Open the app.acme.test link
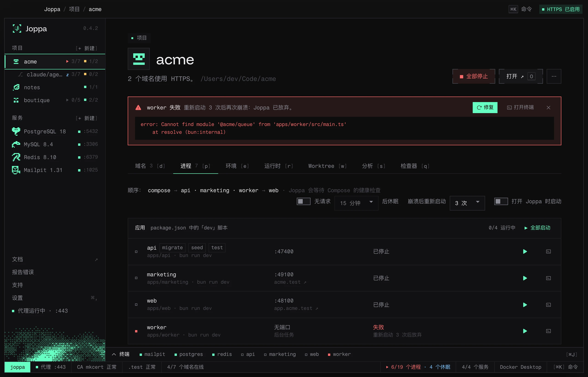Image resolution: width=588 pixels, height=377 pixels. (296, 308)
